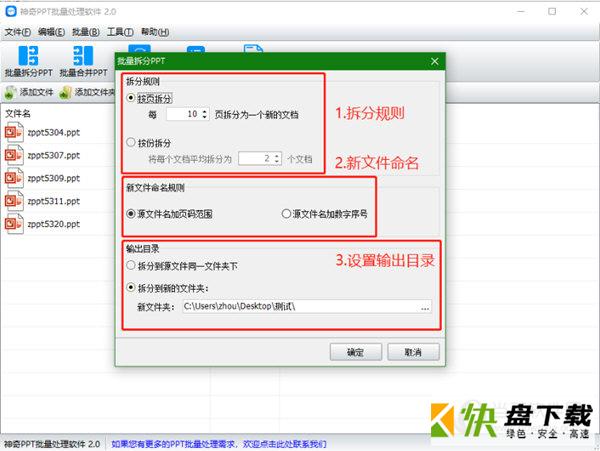Close the 批量拆分PPT dialog
600x451 pixels.
[434, 61]
